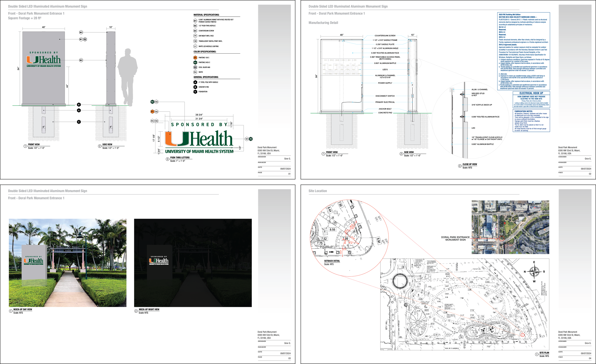596x364 pixels.
Task: Click page number 04 in title block
Action: [590, 359]
